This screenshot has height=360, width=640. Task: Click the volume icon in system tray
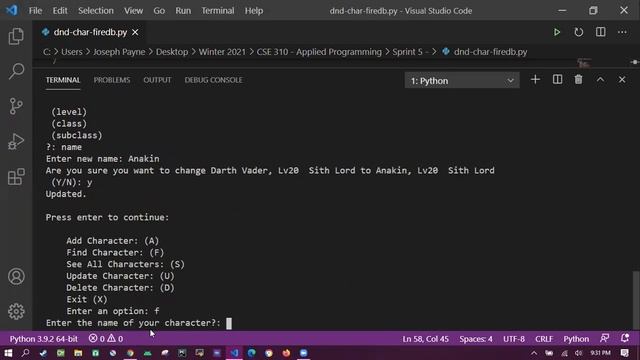click(578, 353)
